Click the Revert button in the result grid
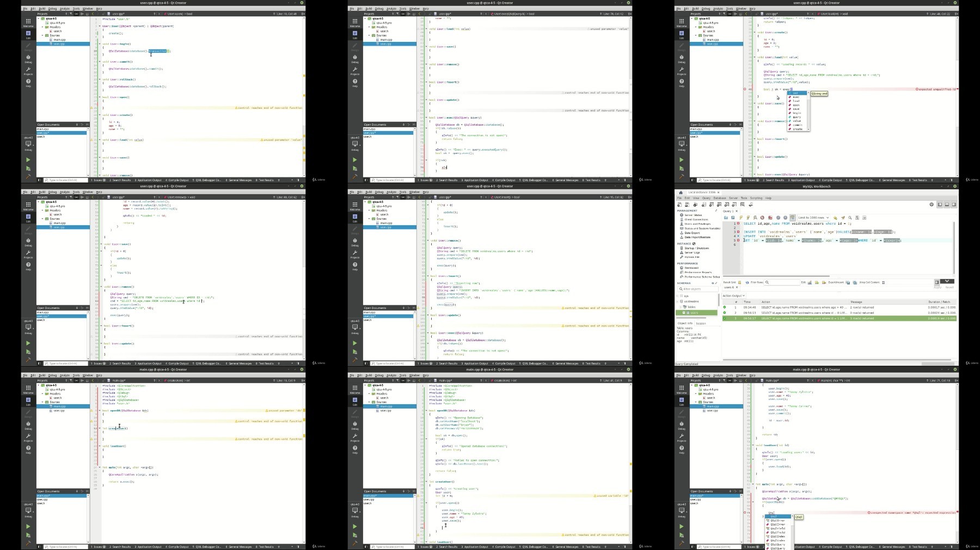 point(950,287)
